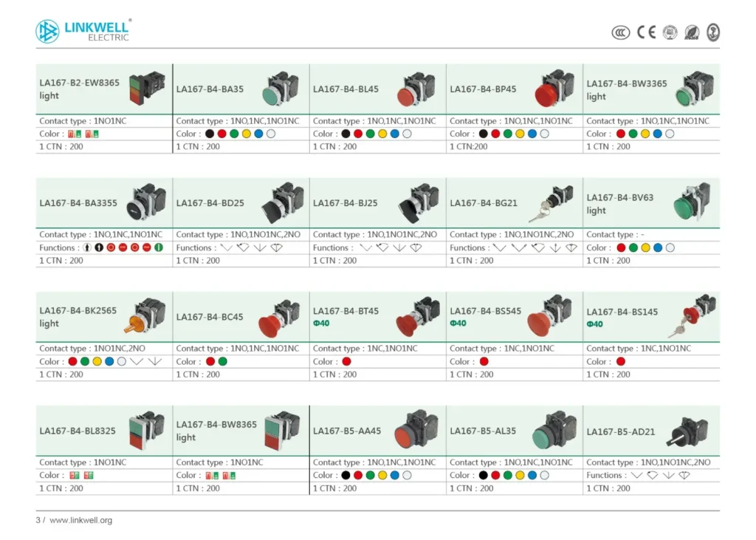Choose the red color dot for LA167-B4-BT45
756x540 pixels.
[x=347, y=361]
